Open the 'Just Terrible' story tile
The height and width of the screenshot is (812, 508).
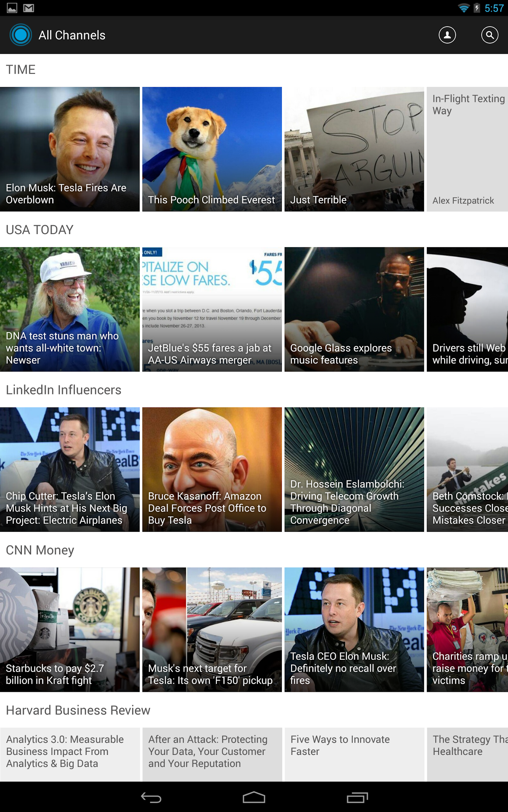[354, 149]
